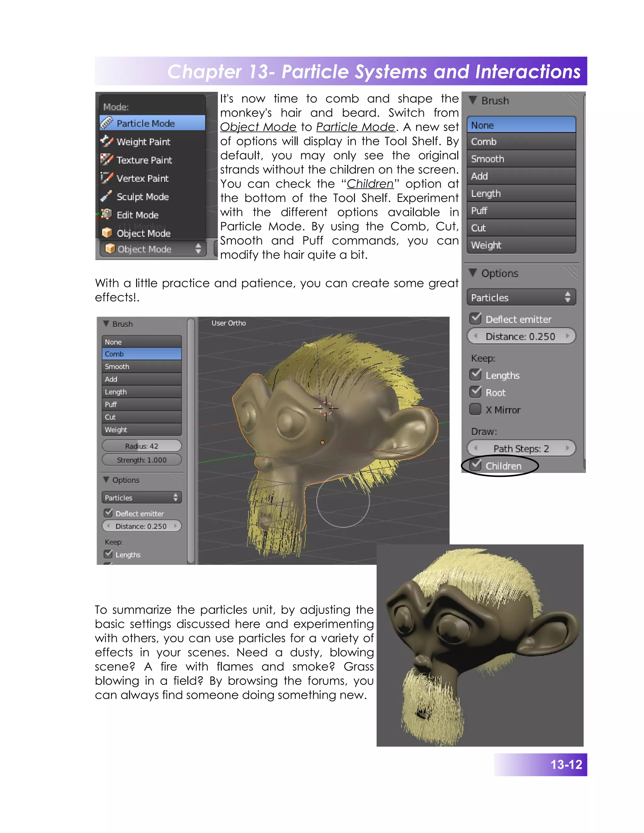Toggle Deflect emitter in lower-left tool shelf

click(x=108, y=513)
